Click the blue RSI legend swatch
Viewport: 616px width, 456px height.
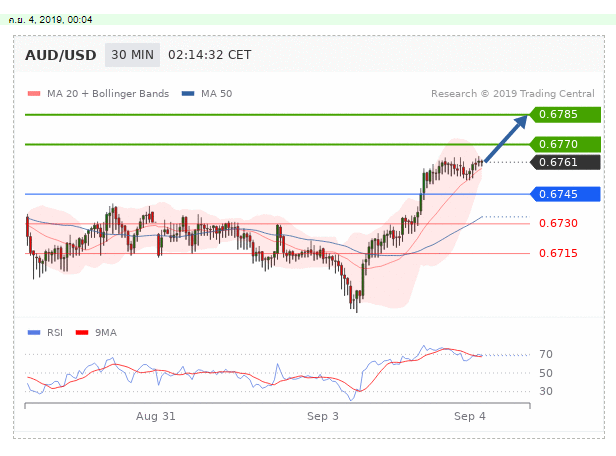(x=34, y=333)
